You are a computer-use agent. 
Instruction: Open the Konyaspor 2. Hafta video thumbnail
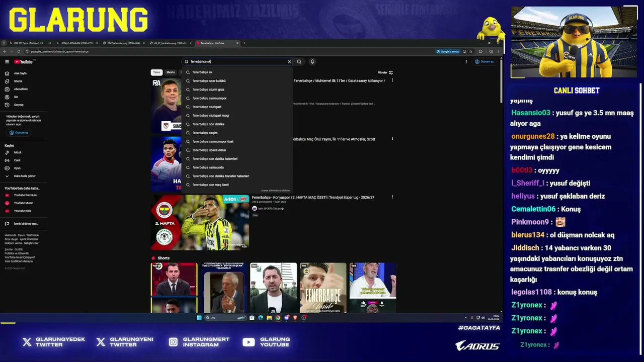(x=200, y=222)
